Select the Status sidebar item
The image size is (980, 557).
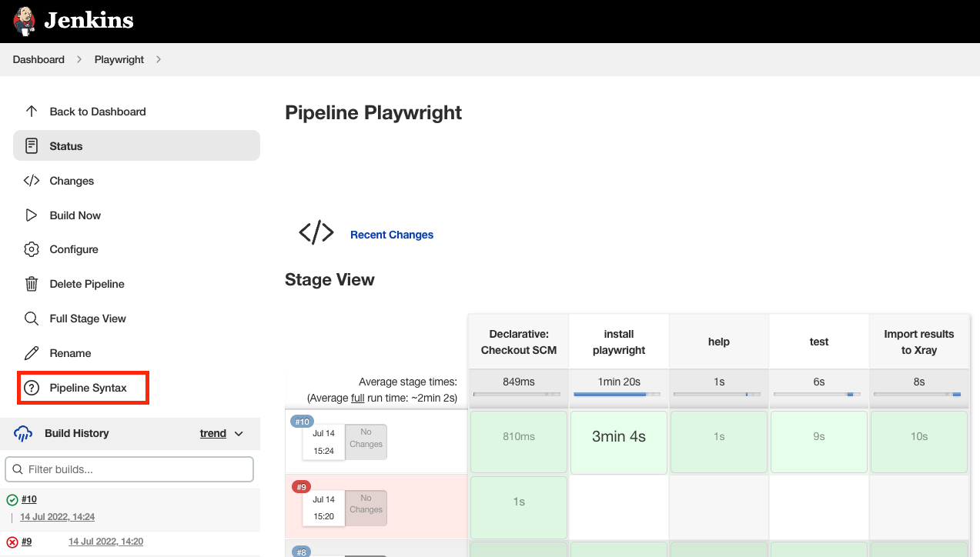[x=136, y=145]
